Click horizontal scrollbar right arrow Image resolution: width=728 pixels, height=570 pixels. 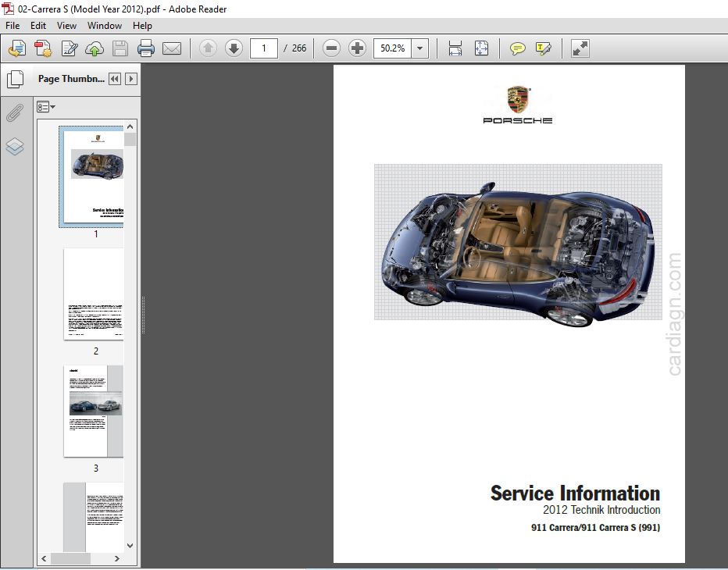(x=117, y=558)
